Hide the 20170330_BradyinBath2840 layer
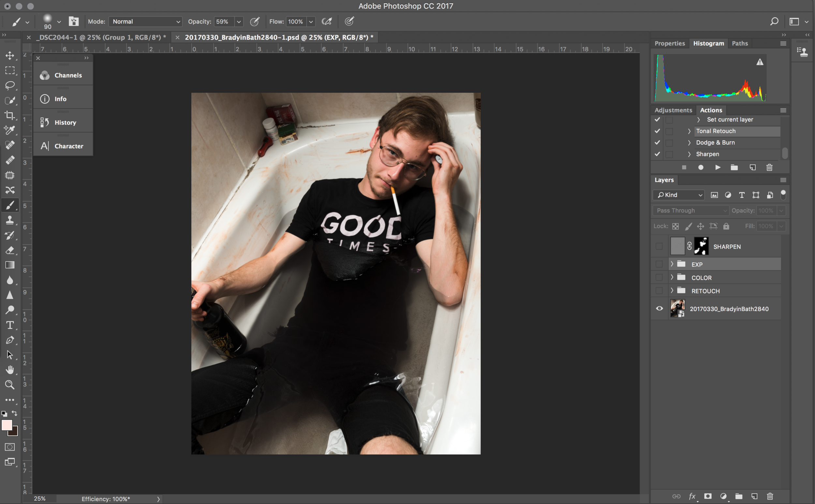Screen dimensions: 815x504 click(x=659, y=308)
